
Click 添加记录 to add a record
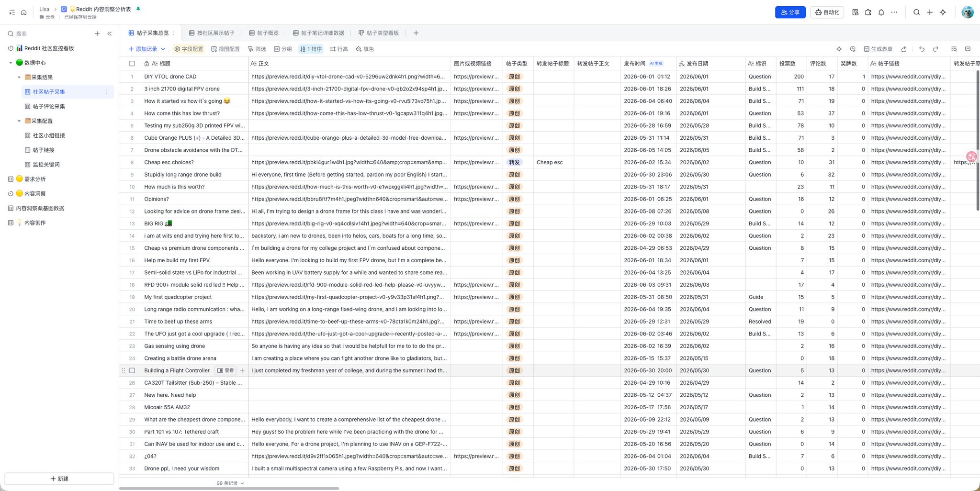pos(143,49)
